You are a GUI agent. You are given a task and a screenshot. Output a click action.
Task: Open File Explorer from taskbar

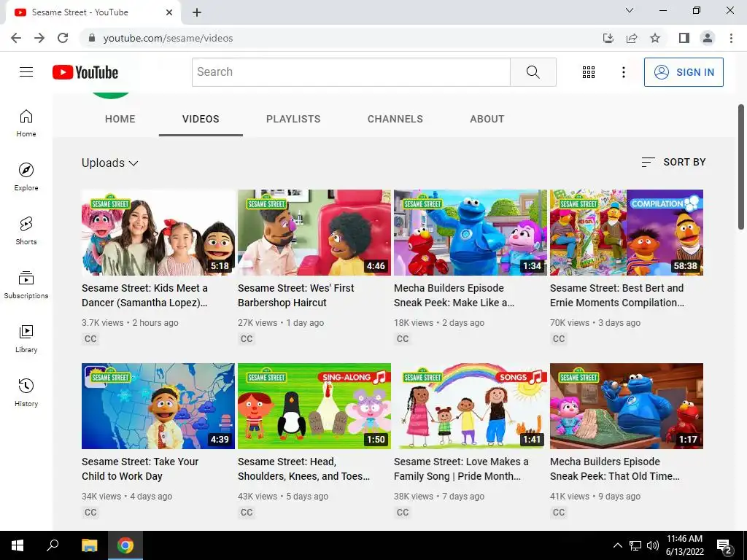[x=89, y=545]
